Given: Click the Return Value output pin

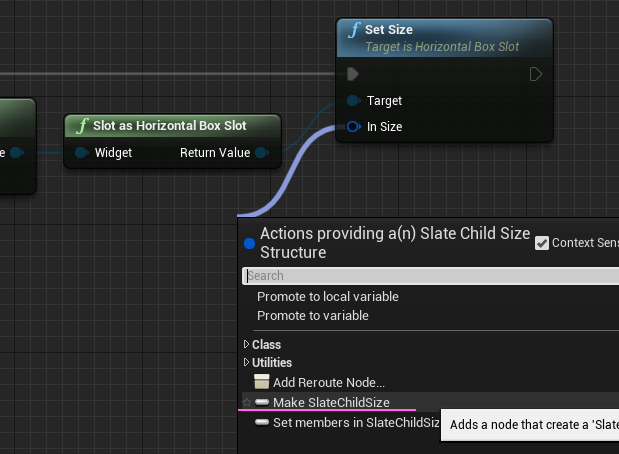Looking at the screenshot, I should (262, 153).
